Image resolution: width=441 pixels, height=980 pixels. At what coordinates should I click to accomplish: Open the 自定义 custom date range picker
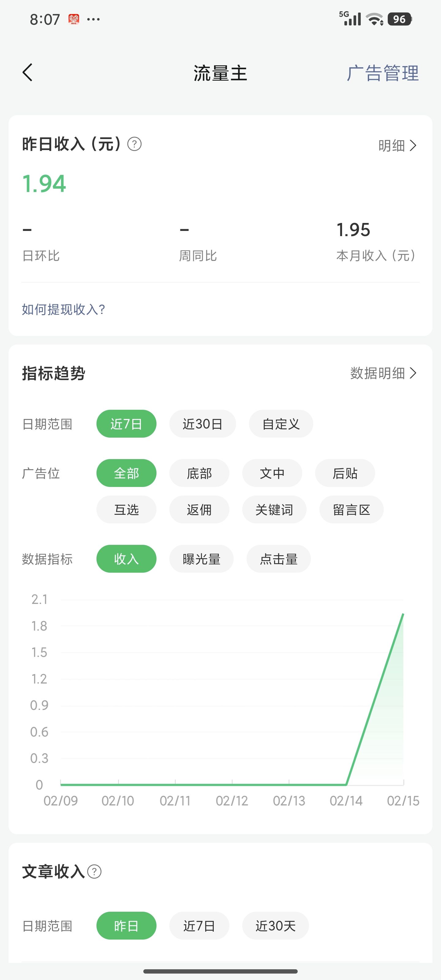tap(281, 424)
